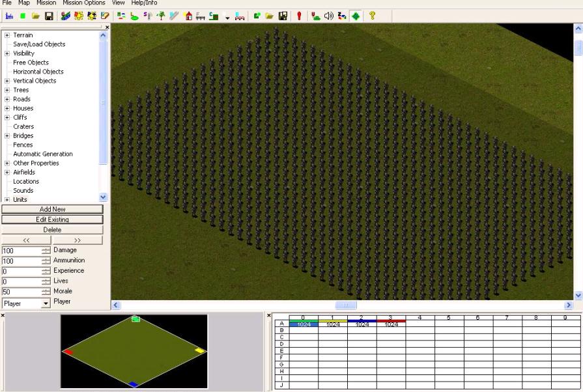
Task: Click the map horizontal scrollbar thumb
Action: click(346, 305)
